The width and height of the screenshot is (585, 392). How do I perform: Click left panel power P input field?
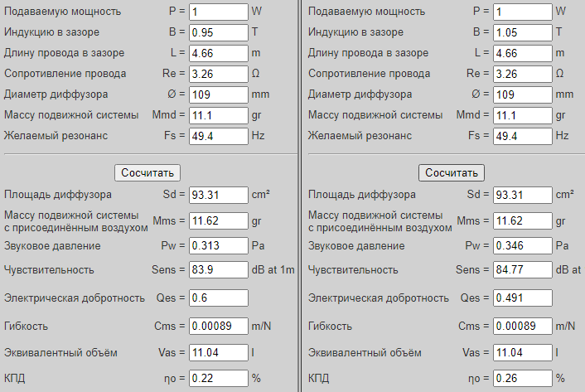click(218, 12)
